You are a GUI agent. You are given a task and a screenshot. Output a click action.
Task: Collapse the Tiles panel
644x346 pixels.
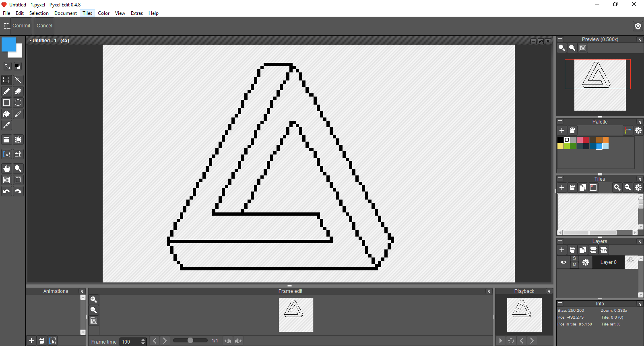click(x=560, y=178)
